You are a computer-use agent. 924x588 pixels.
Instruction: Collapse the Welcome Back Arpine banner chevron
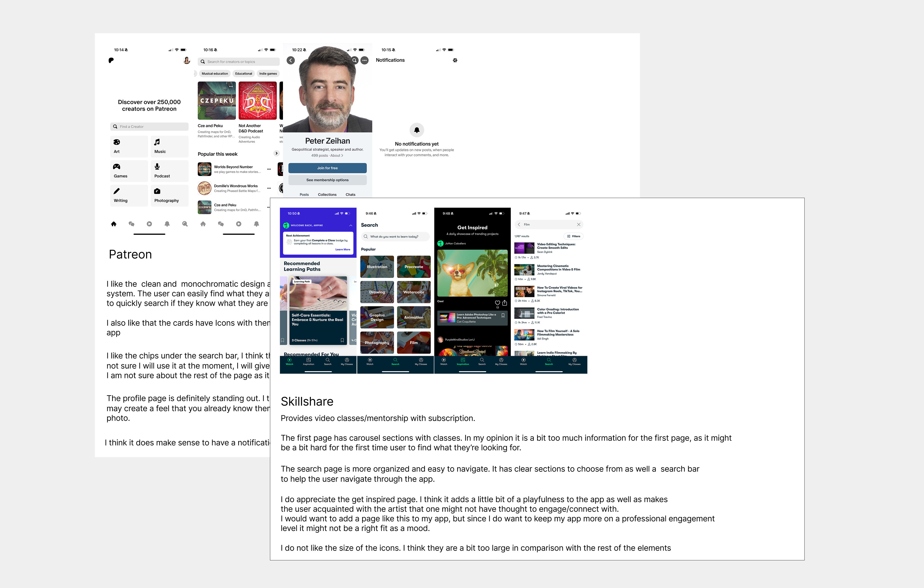point(351,225)
